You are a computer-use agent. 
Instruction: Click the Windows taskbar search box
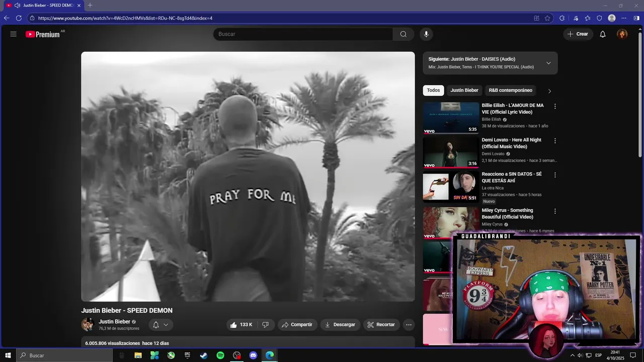64,355
